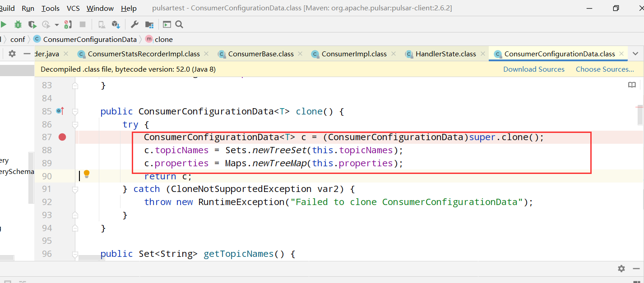The width and height of the screenshot is (644, 283).
Task: Click the grey Stop square icon
Action: pyautogui.click(x=83, y=24)
